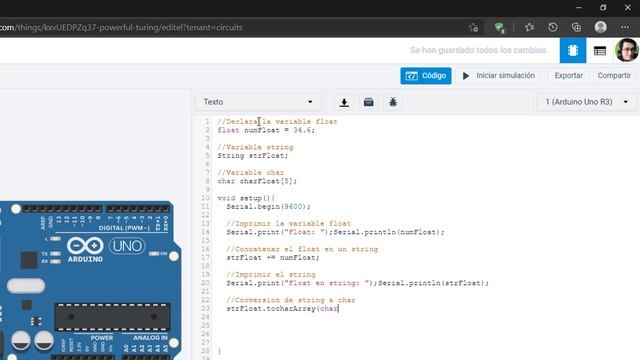Viewport: 640px width, 360px height.
Task: Click the Arduino UNO board in the workspace
Action: 91,280
